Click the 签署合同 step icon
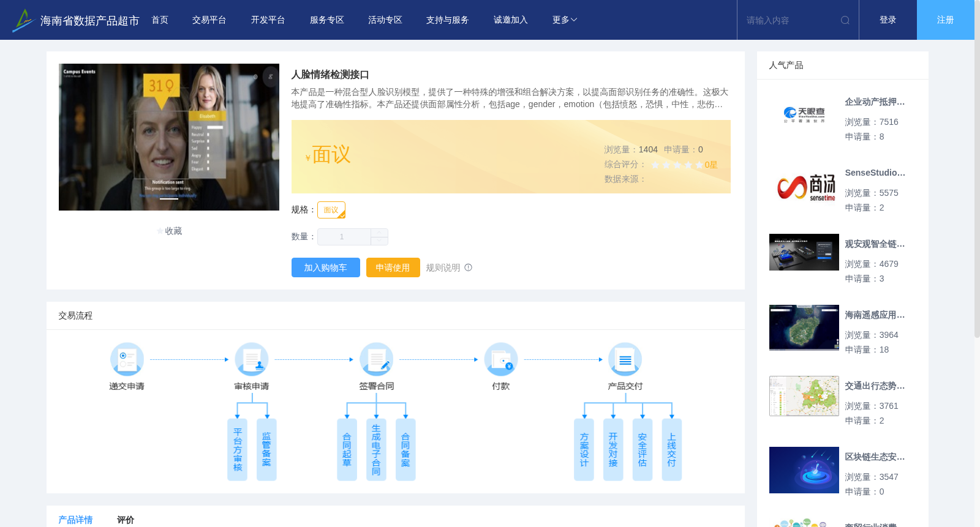This screenshot has height=527, width=980. click(x=376, y=359)
